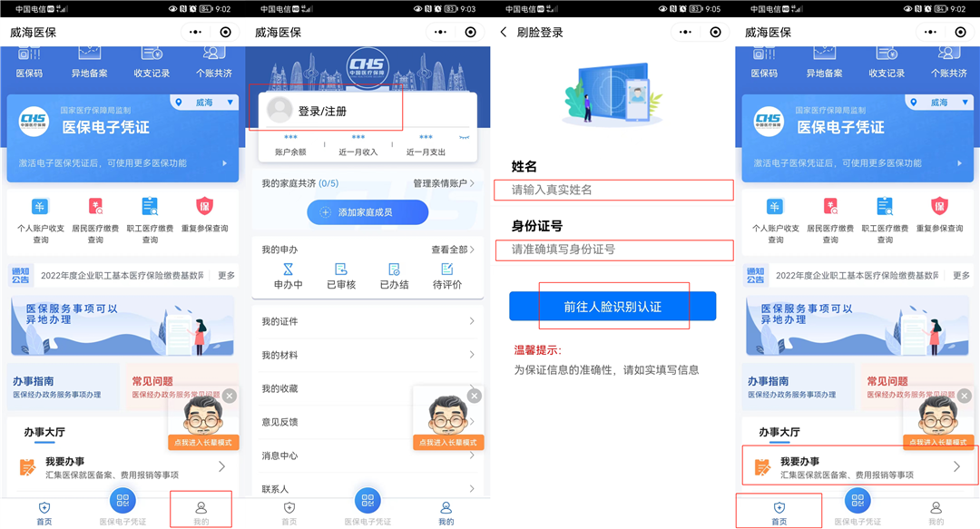Image resolution: width=980 pixels, height=529 pixels.
Task: Focus the 请输入真实姓名 name field
Action: pyautogui.click(x=613, y=190)
